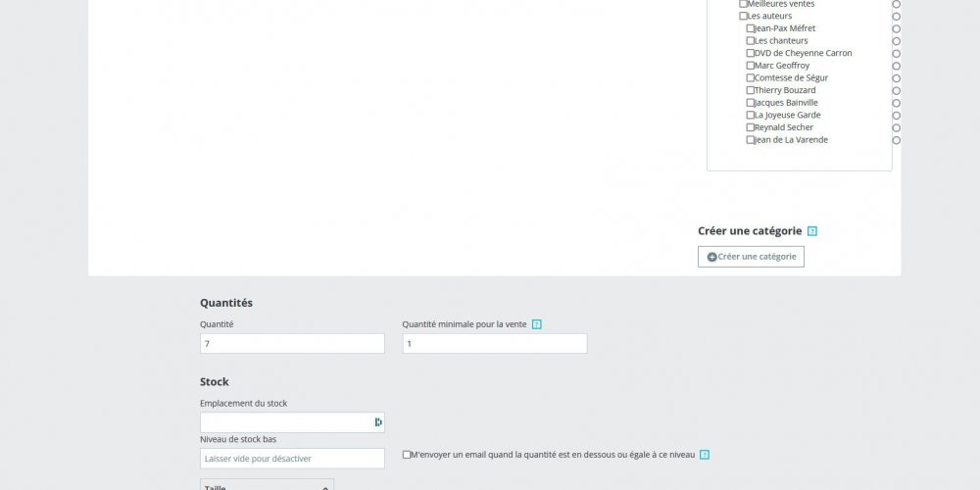
Task: Open the Taille dropdown
Action: pyautogui.click(x=267, y=485)
